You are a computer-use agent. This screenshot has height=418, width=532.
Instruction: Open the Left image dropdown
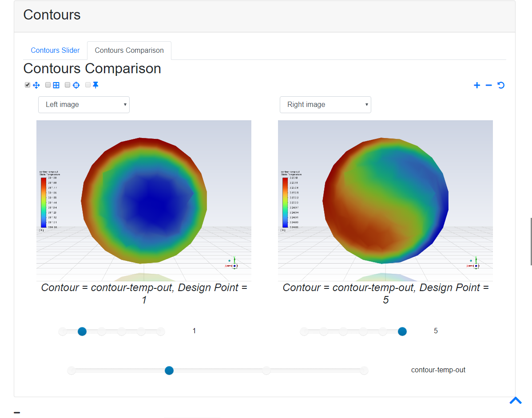84,105
